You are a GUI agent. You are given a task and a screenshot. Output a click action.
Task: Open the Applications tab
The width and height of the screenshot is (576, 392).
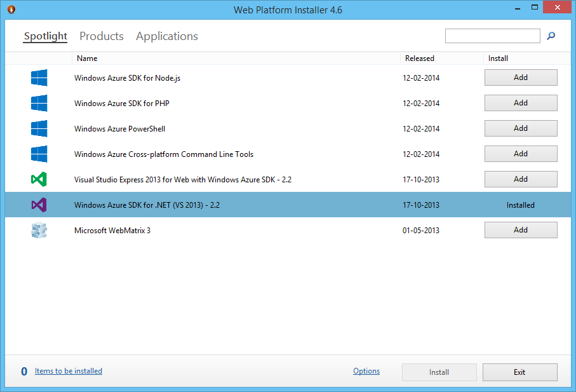click(167, 36)
